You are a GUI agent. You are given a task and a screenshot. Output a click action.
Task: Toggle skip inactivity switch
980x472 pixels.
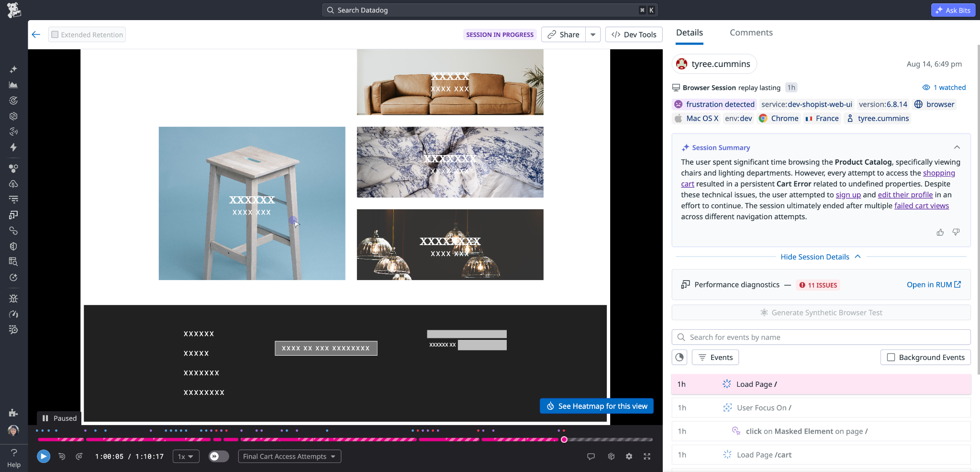(219, 456)
